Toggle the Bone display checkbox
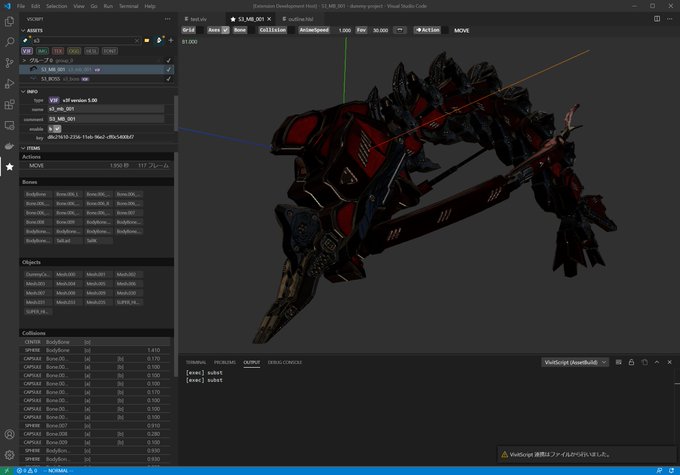This screenshot has width=680, height=475. [252, 30]
